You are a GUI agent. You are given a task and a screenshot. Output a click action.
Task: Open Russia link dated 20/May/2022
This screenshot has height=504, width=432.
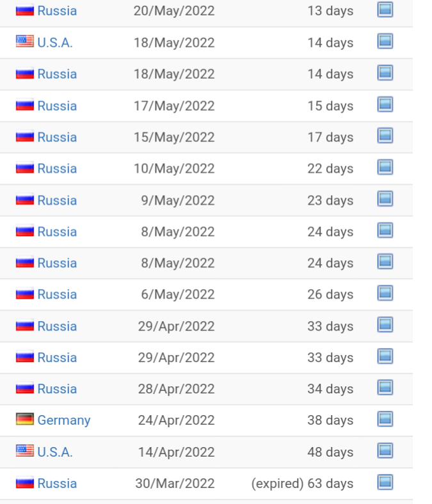57,11
